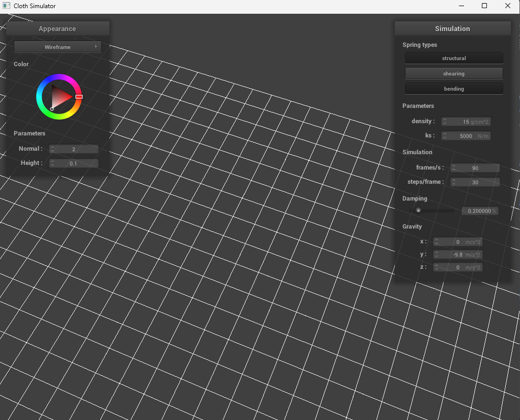
Task: Click the density value field
Action: click(466, 122)
